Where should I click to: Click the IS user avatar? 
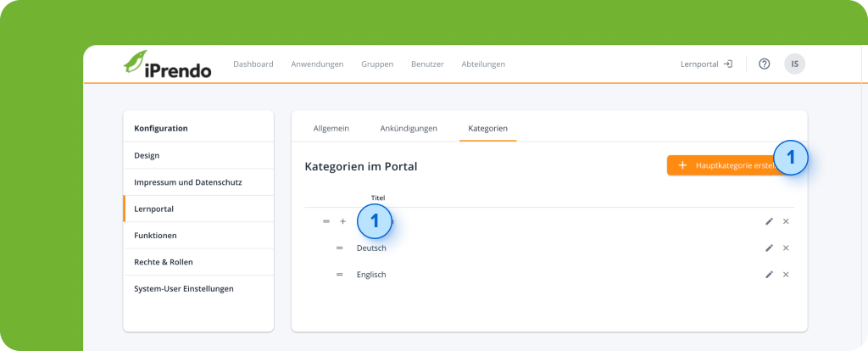(794, 64)
